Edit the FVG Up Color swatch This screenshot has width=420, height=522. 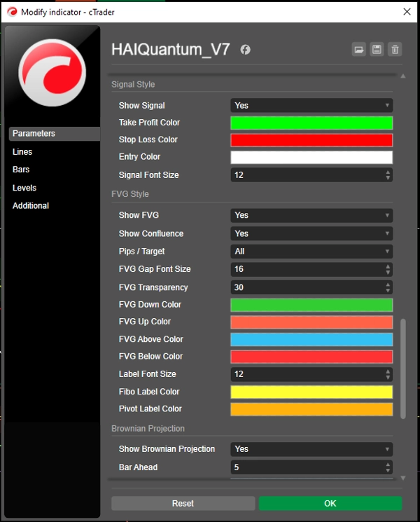point(311,322)
